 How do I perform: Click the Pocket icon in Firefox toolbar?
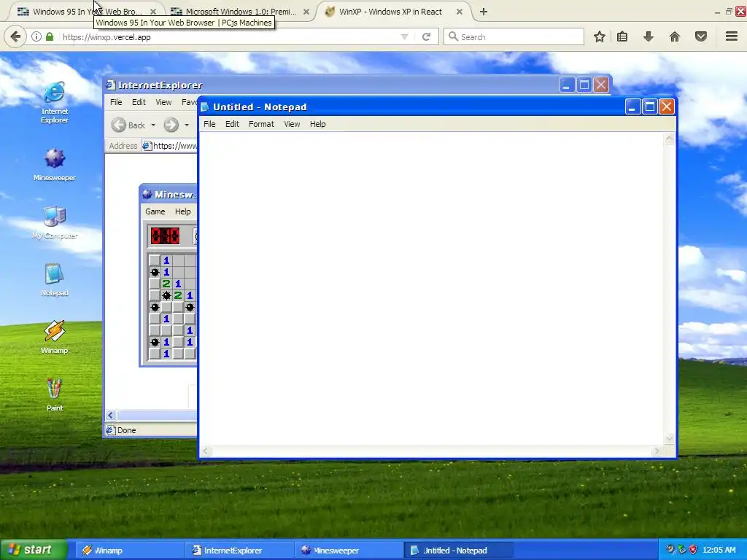pos(701,36)
